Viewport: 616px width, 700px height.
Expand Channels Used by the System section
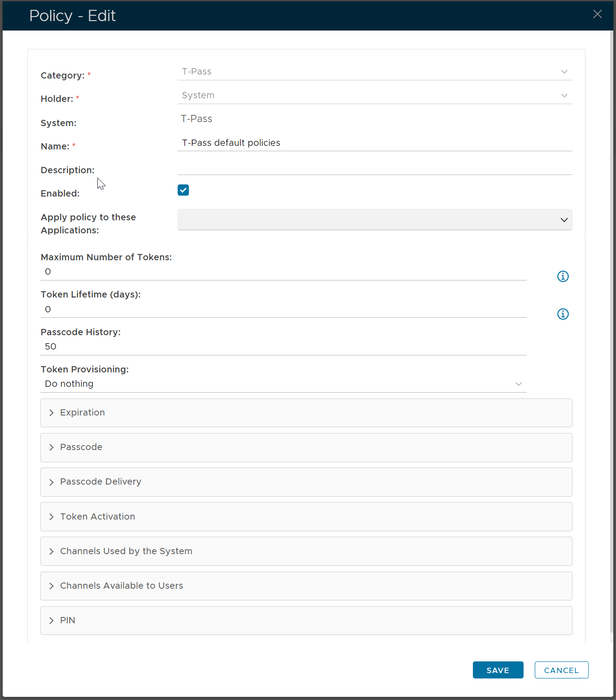[306, 551]
